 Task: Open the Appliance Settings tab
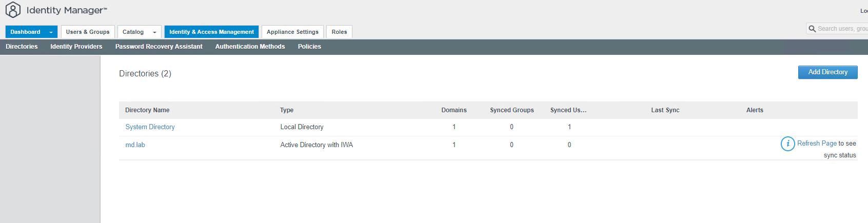(292, 32)
